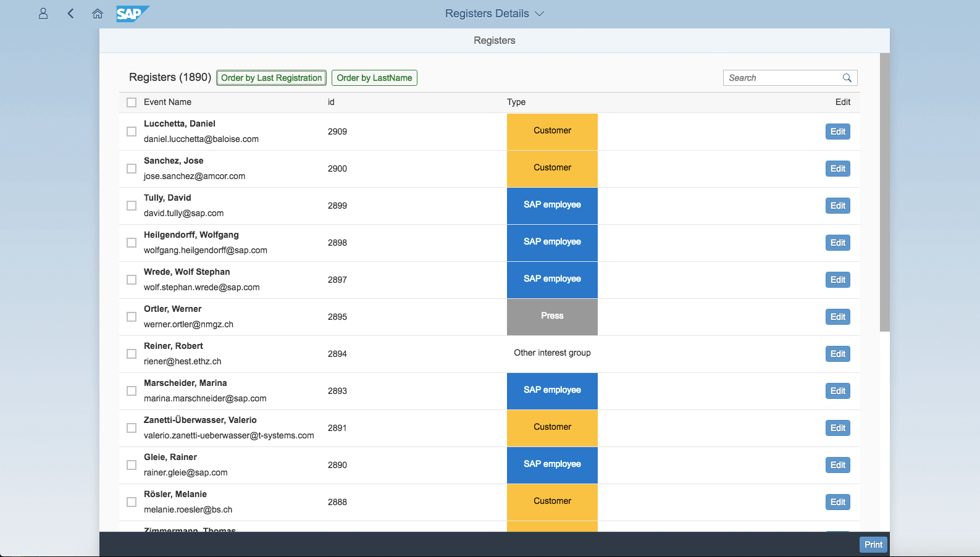
Task: Click email werner.ortler@nmgz.ch
Action: [188, 324]
